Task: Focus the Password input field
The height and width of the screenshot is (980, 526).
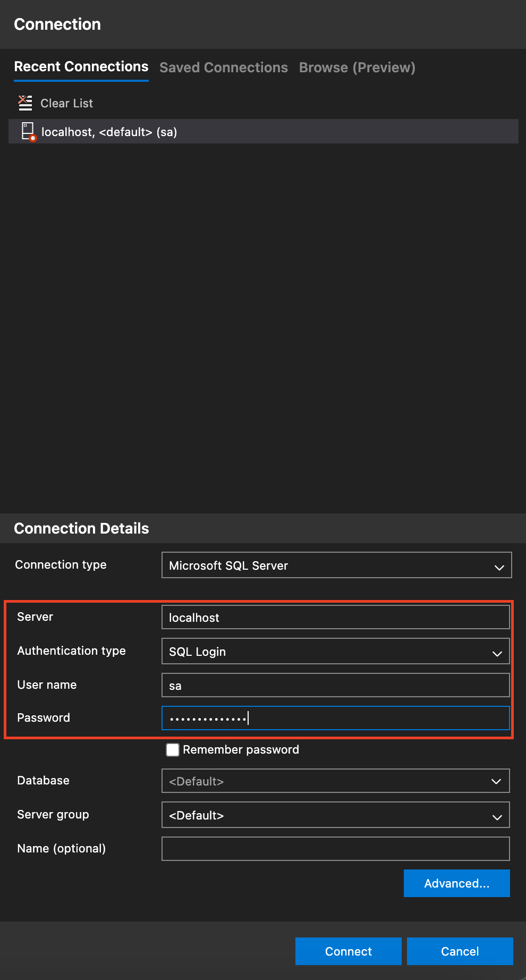Action: [x=335, y=719]
